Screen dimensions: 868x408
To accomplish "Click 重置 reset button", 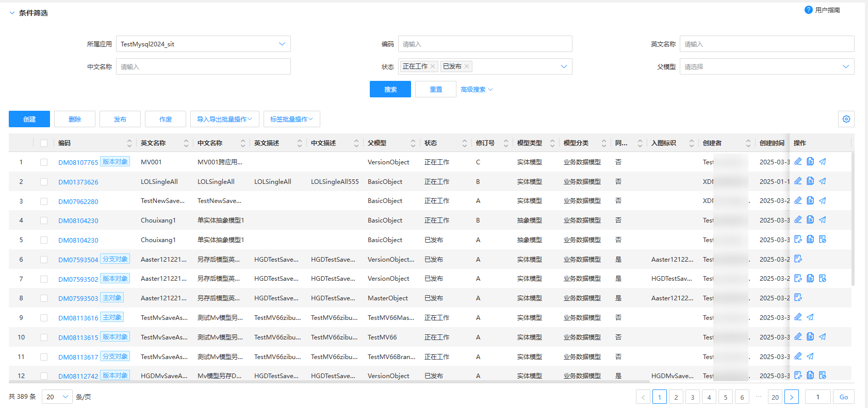I will (436, 89).
